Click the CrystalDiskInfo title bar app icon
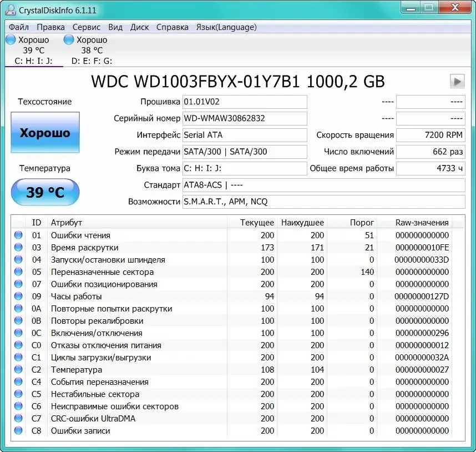Image resolution: width=476 pixels, height=452 pixels. click(x=11, y=10)
